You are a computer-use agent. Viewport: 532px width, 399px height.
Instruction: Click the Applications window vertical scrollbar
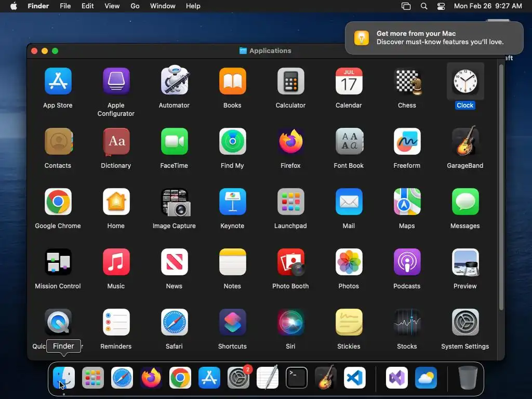tap(501, 187)
